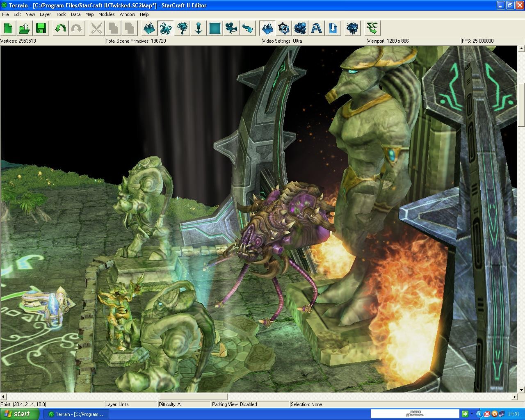Switch to the Regions layer
The image size is (525, 420).
tap(215, 28)
